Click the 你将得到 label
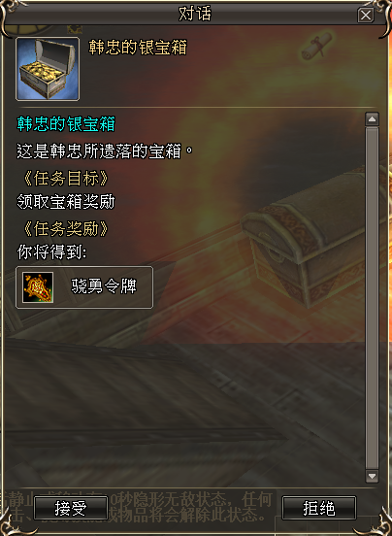This screenshot has height=536, width=392. pos(51,253)
